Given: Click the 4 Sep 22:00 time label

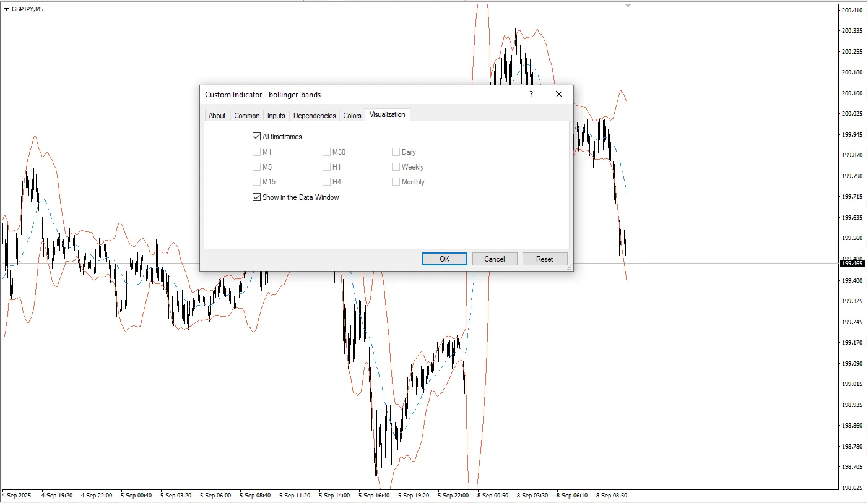Looking at the screenshot, I should coord(97,496).
